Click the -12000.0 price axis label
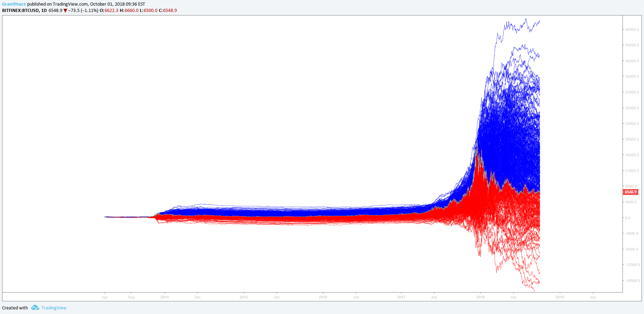The width and height of the screenshot is (644, 314). [x=633, y=265]
